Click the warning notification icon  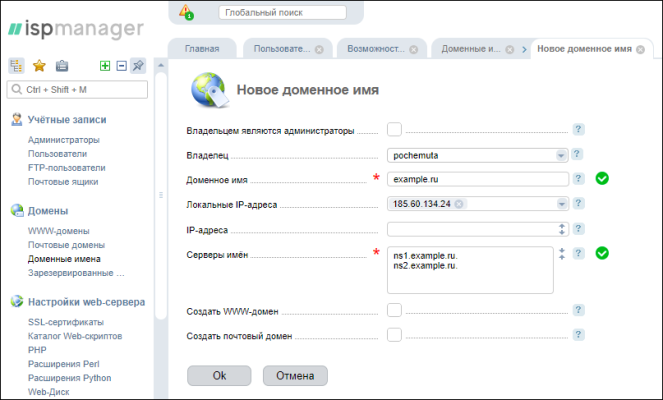186,12
